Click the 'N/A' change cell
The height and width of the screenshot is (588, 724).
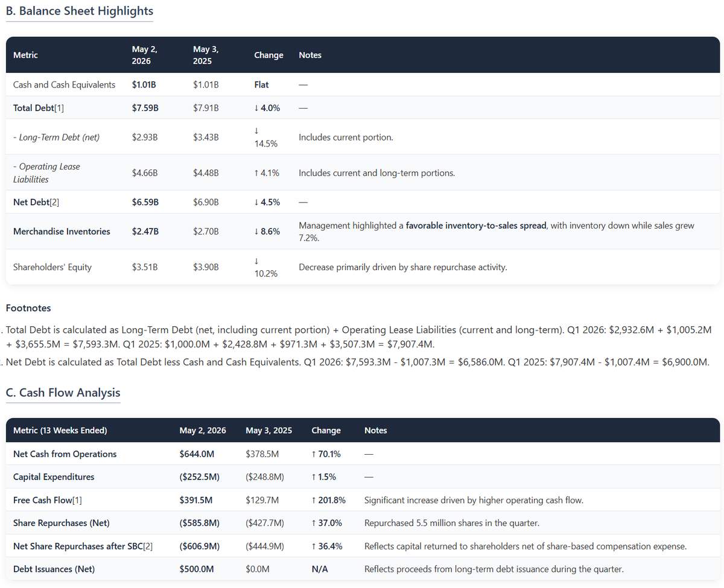(319, 569)
